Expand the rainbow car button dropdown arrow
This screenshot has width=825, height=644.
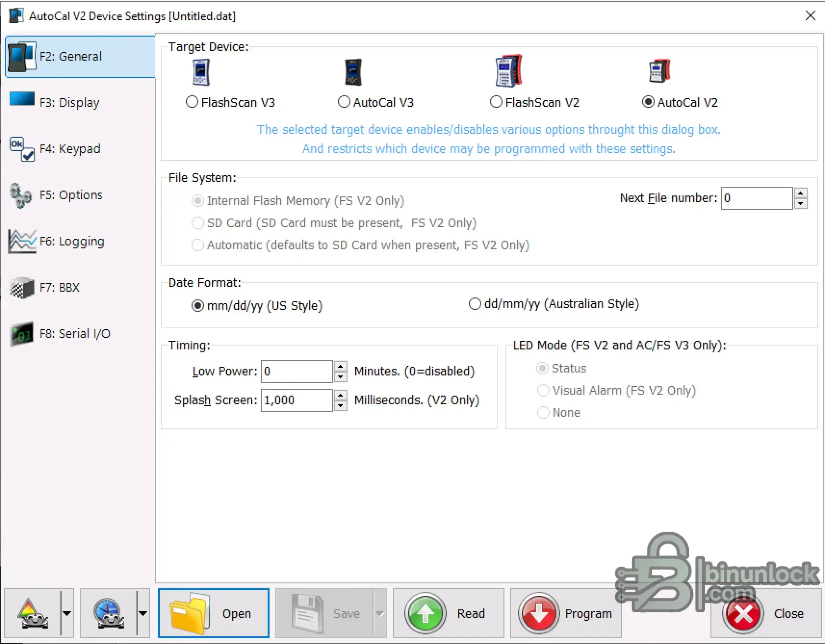point(67,613)
